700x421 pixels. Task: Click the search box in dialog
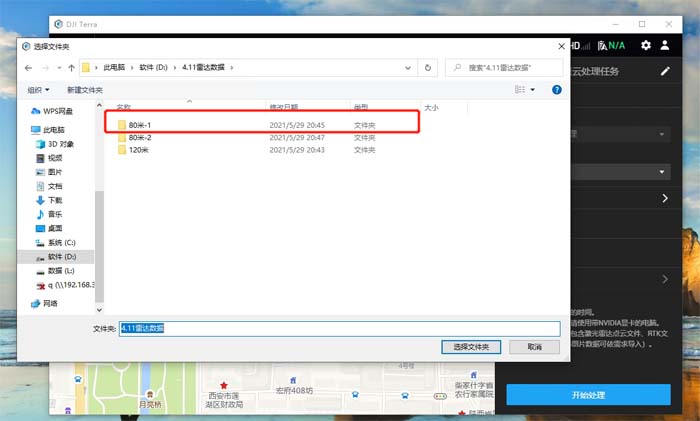(503, 68)
